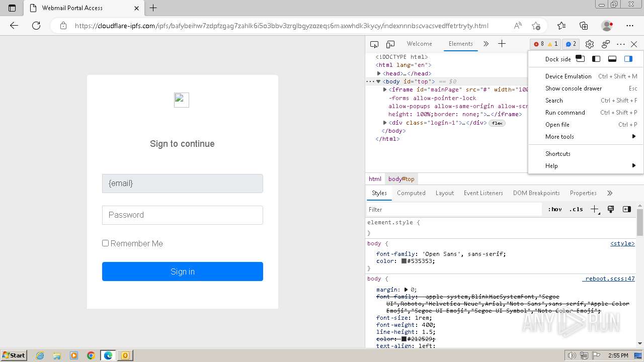The image size is (644, 362).
Task: Expand the head node
Action: [x=379, y=73]
